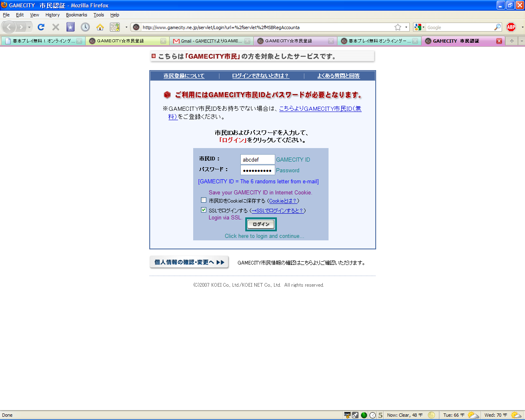Screen dimensions: 525x420
Task: Click the Bookmarks star-book toolbar icon
Action: point(71,27)
